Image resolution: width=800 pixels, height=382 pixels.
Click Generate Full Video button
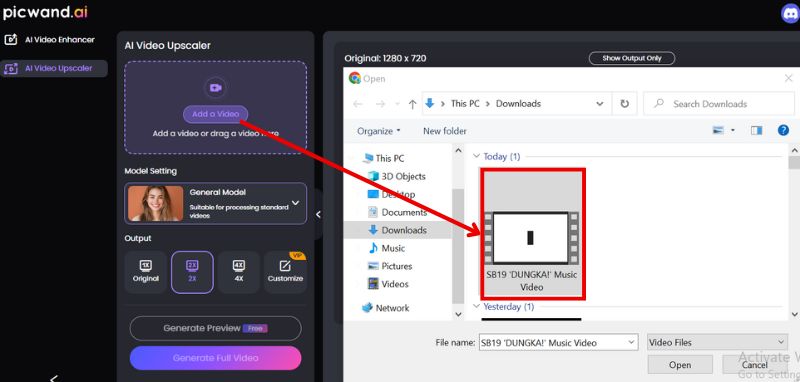215,358
